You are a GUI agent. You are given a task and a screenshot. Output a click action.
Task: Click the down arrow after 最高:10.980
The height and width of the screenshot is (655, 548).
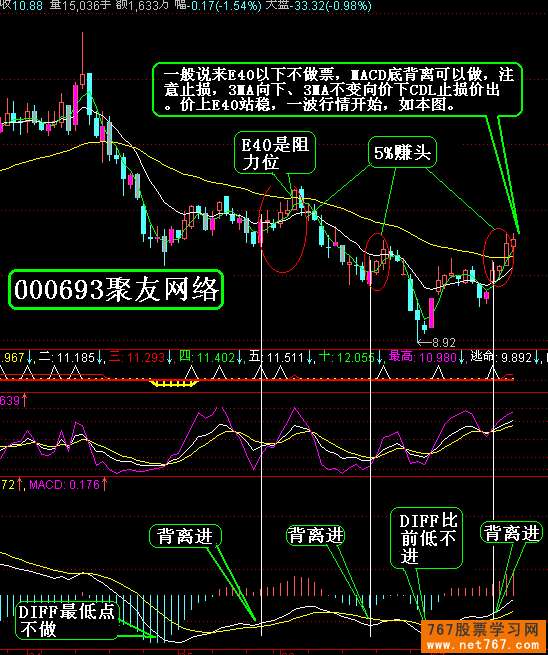pyautogui.click(x=462, y=358)
